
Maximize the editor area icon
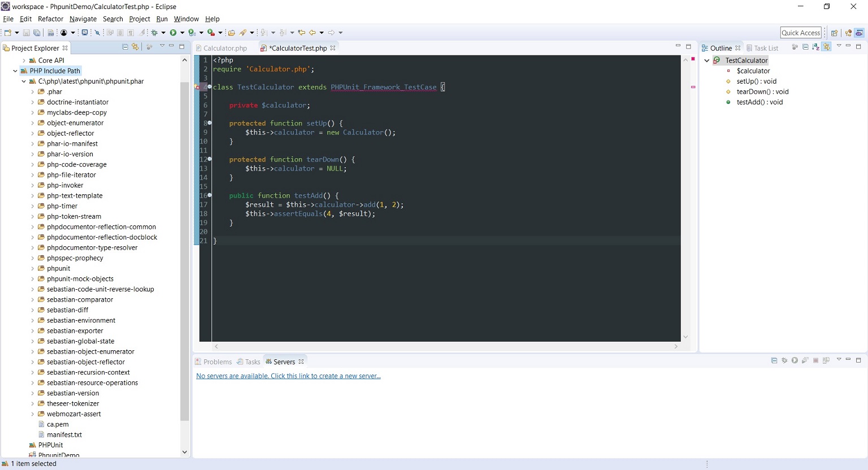pos(688,46)
